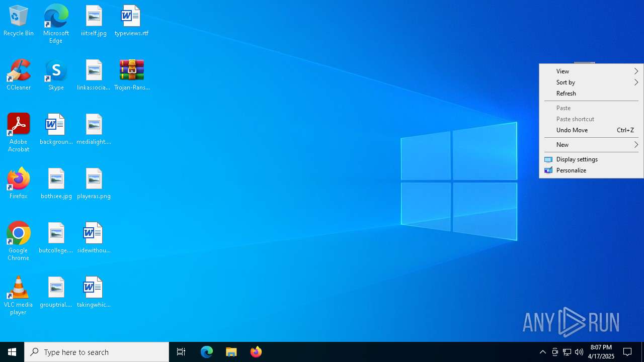Select the Microsoft Edge desktop shortcut
The width and height of the screenshot is (644, 362).
click(56, 24)
